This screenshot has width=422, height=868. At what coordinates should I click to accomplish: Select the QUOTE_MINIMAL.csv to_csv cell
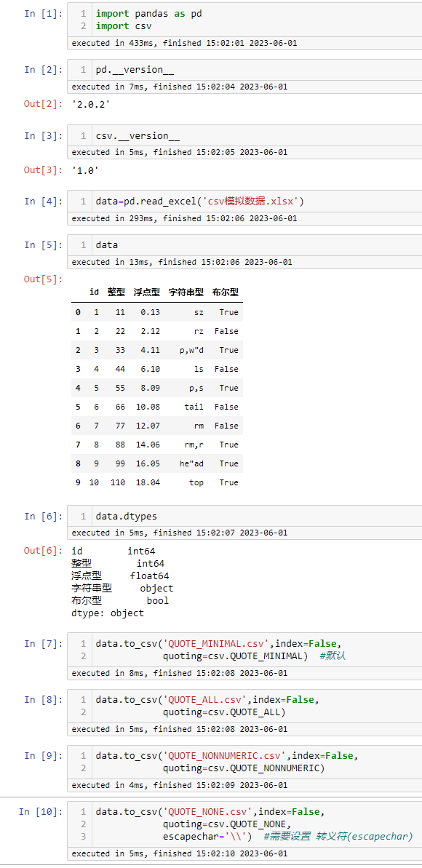[244, 650]
